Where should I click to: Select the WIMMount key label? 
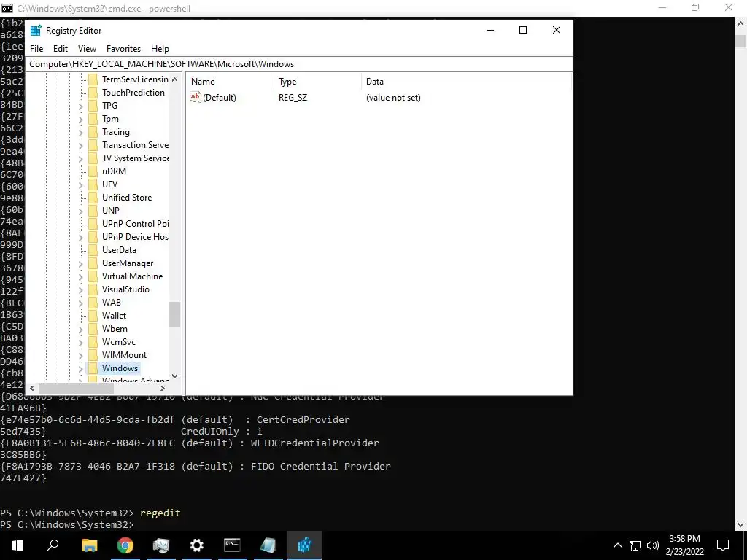[x=124, y=355]
